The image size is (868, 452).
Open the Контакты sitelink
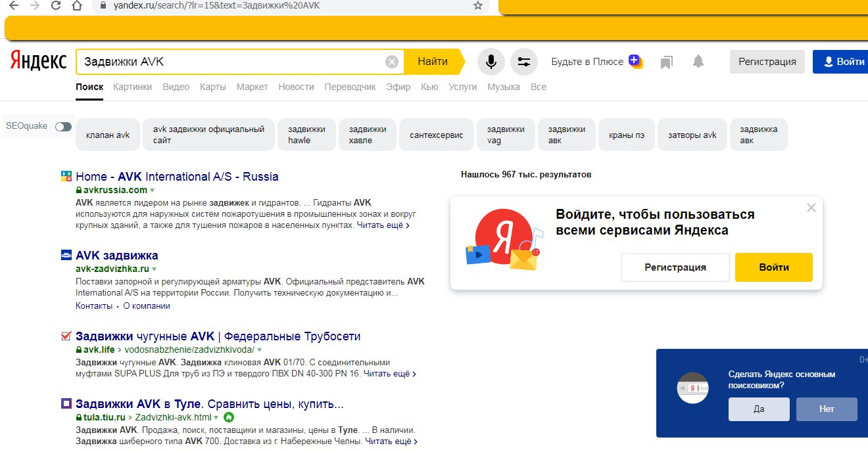point(94,306)
